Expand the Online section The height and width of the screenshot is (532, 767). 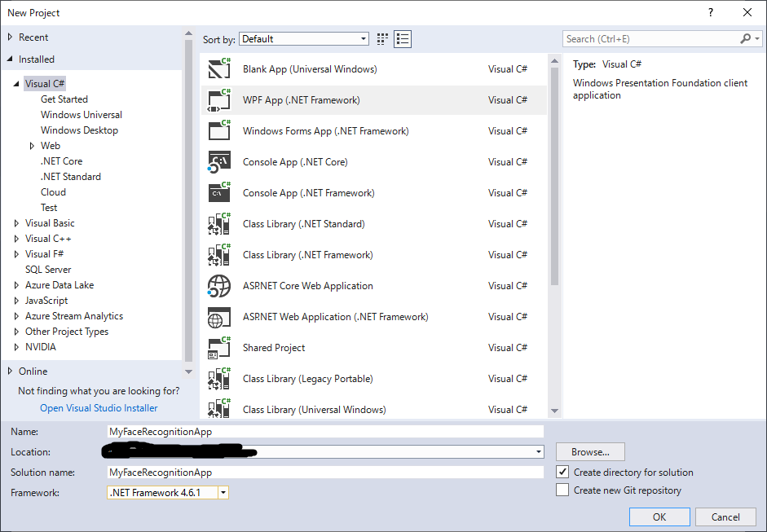tap(11, 372)
